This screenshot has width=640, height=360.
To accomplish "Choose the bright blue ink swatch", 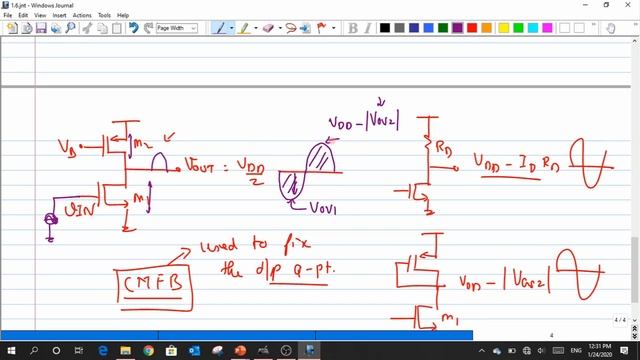I will [428, 28].
